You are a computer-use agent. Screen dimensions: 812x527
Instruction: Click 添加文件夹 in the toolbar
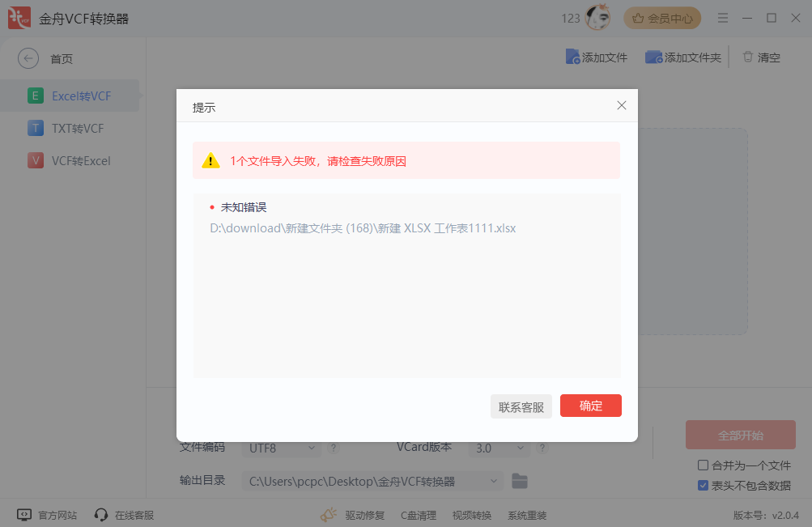click(683, 57)
